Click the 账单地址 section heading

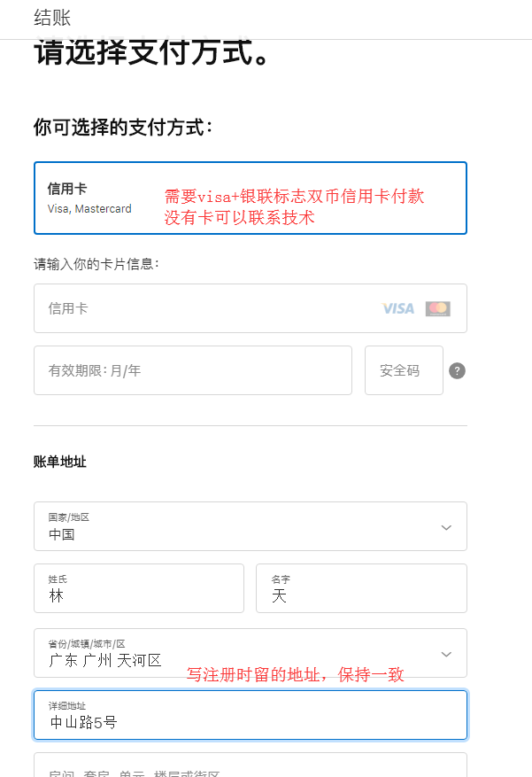pos(60,462)
